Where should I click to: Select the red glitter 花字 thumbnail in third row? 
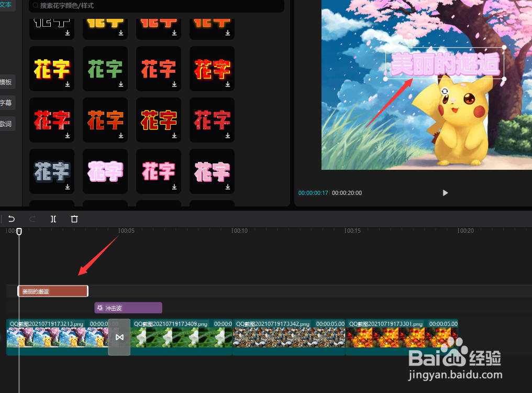point(52,120)
